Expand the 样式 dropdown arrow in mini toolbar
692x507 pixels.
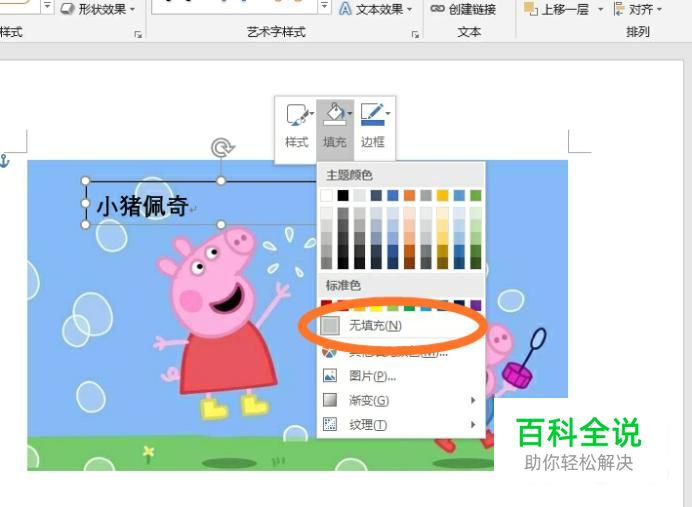click(312, 114)
